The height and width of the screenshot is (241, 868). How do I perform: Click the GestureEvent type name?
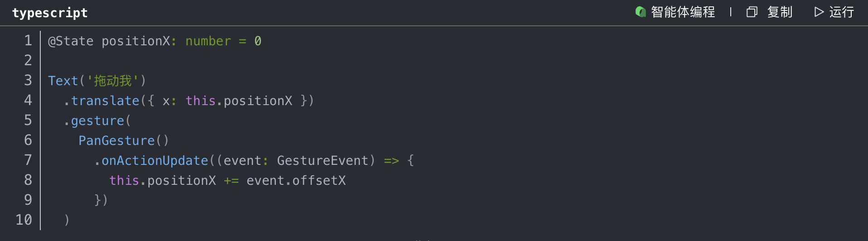[322, 161]
